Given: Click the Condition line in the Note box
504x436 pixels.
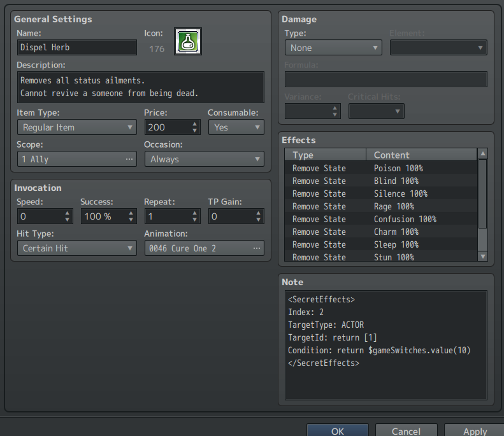Looking at the screenshot, I should (379, 350).
